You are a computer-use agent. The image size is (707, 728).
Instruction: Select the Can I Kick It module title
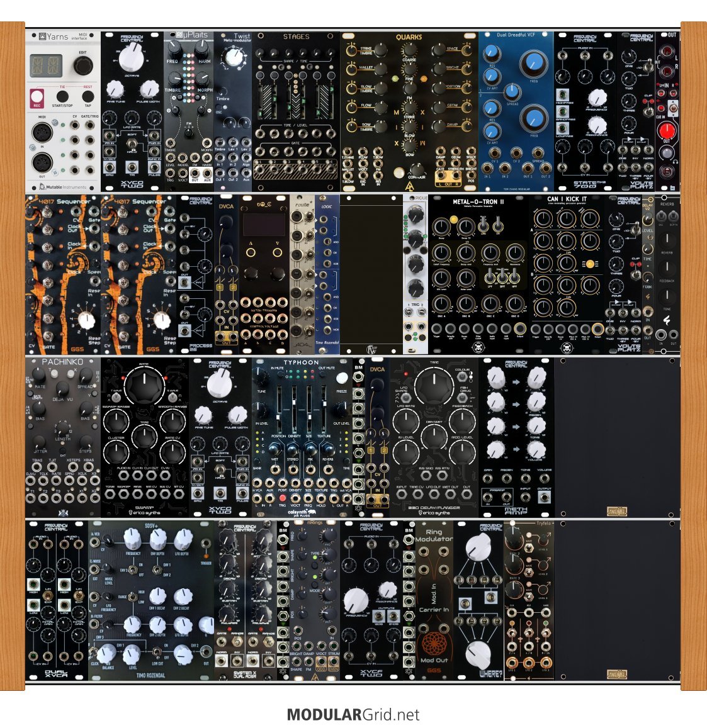tap(566, 199)
